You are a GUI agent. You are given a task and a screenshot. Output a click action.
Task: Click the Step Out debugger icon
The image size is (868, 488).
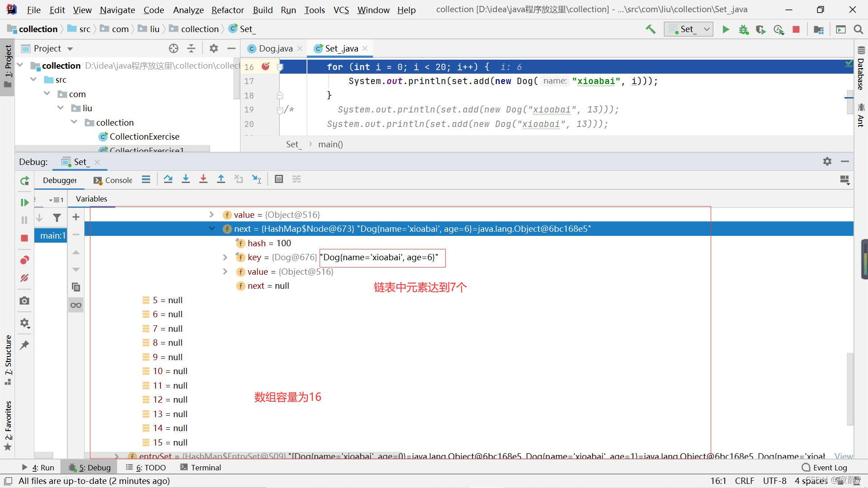point(221,179)
